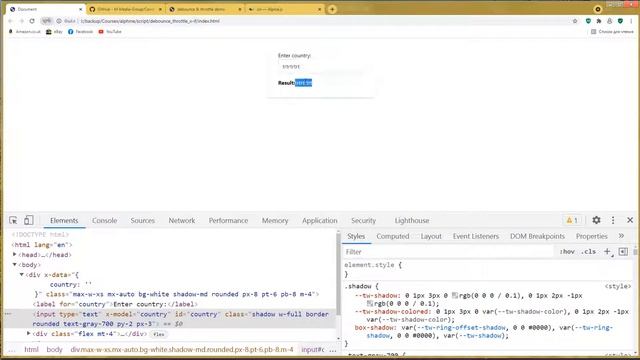
Task: Click the Styles Filter input box
Action: (448, 252)
